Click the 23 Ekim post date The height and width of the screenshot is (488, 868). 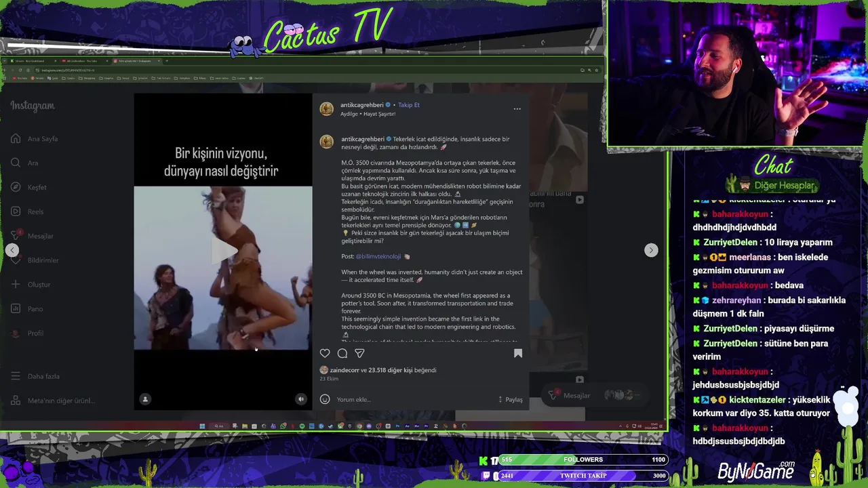tap(328, 379)
